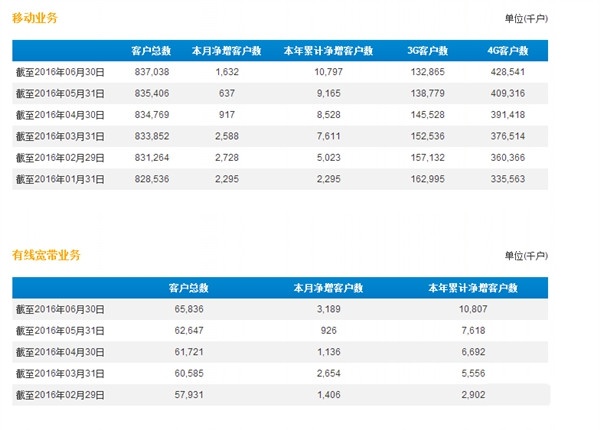Click the net increase value 2,588
600x430 pixels.
[227, 136]
